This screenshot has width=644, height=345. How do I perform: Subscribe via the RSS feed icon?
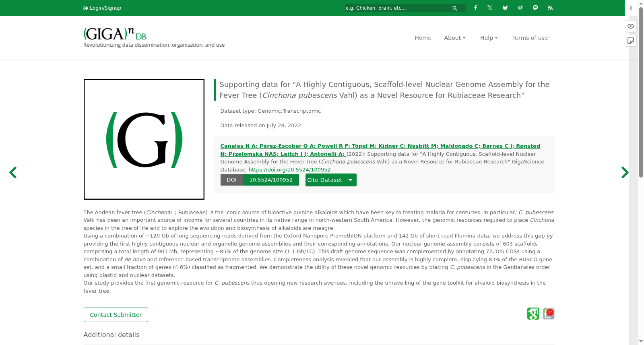click(550, 8)
